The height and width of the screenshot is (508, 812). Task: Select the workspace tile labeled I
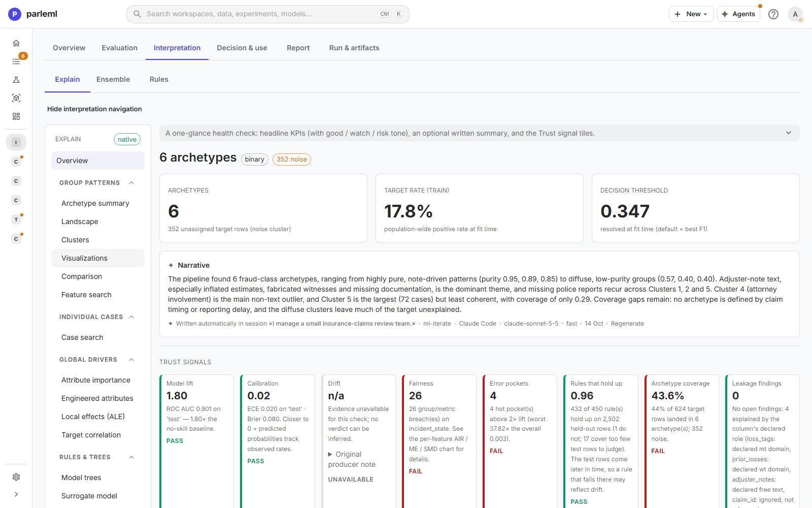pyautogui.click(x=16, y=142)
